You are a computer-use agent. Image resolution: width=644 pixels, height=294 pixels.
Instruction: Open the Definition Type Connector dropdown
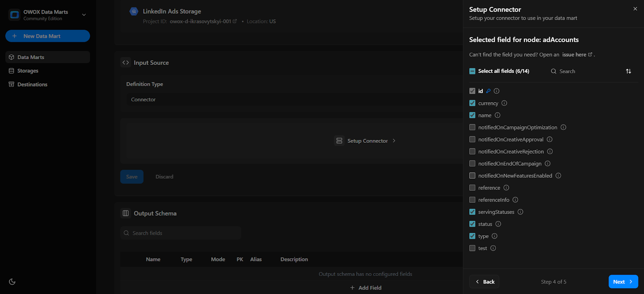click(295, 100)
